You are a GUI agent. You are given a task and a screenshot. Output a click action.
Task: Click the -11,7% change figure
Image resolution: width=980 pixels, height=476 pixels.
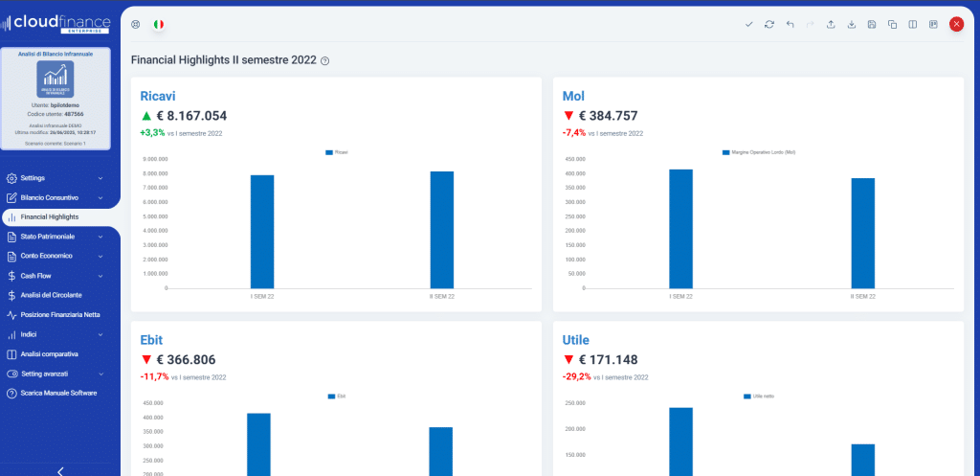click(x=154, y=376)
